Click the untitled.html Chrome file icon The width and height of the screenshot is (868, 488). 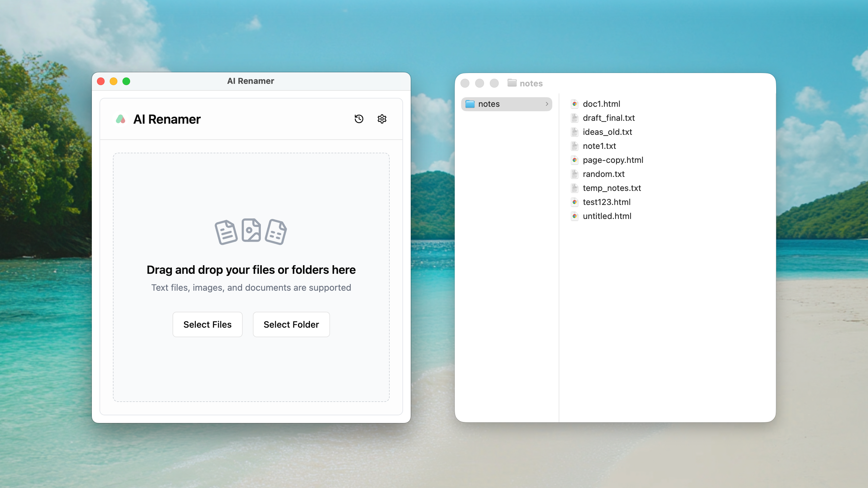point(575,216)
